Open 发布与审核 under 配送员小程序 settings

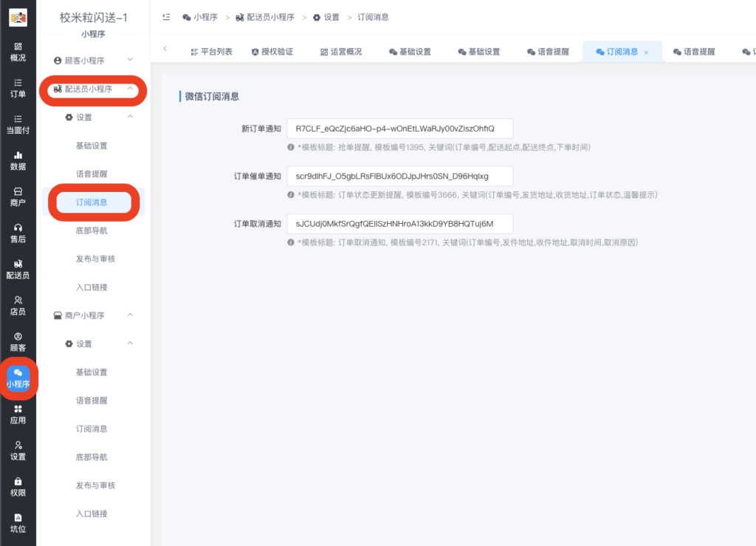92,259
